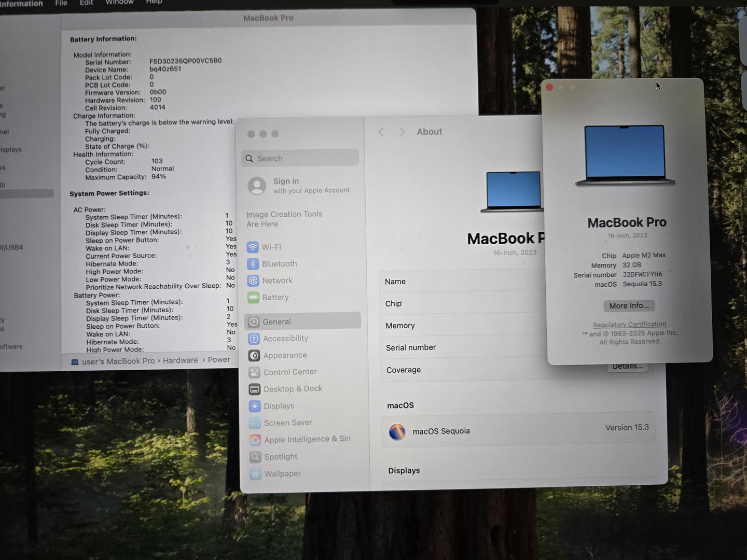Image resolution: width=747 pixels, height=560 pixels.
Task: Click the back chevron beside About
Action: tap(381, 132)
